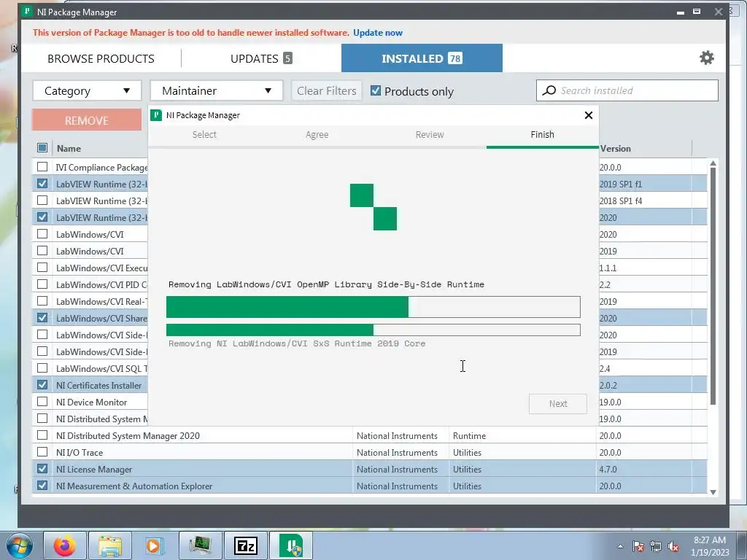Select the NI Distributed System Manager 2020 row

370,435
